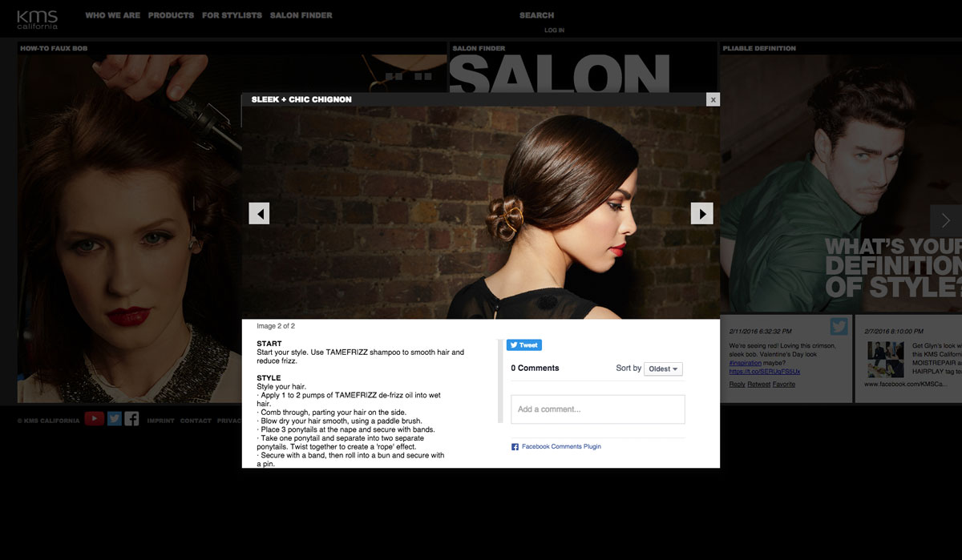Open the For Stylists menu
The image size is (962, 560).
click(232, 15)
